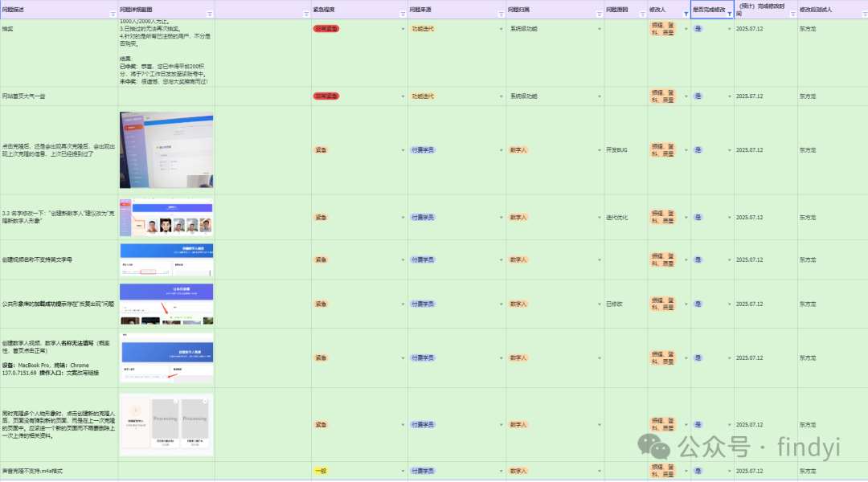Open the filter icon on the 问题描述 header
This screenshot has width=868, height=482.
pos(113,14)
